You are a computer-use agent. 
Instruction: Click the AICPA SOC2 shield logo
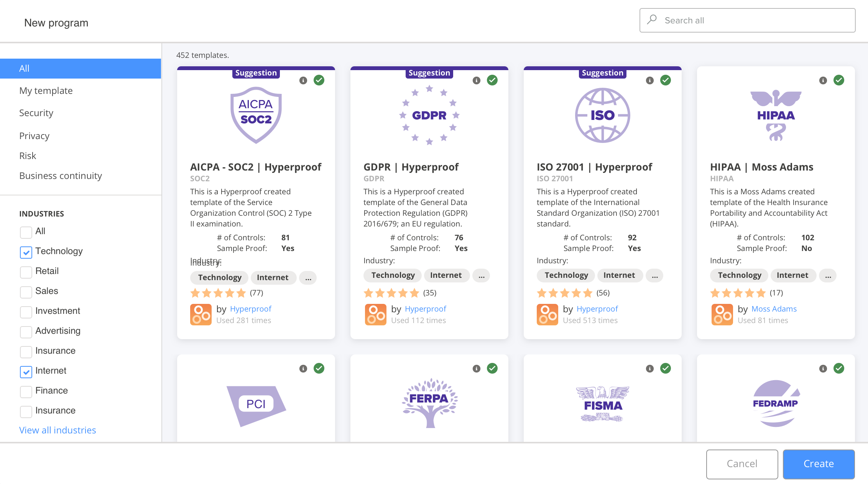(256, 115)
